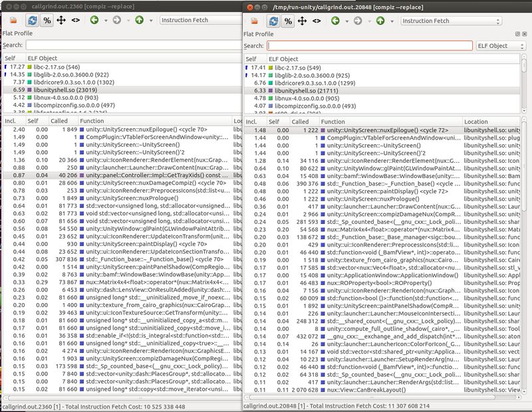The image size is (532, 412).
Task: Toggle template shortening <> icon in right window
Action: point(317,21)
